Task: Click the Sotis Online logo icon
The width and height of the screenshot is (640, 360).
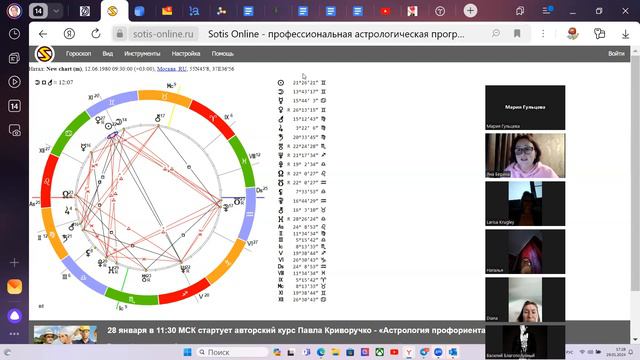Action: click(x=44, y=53)
